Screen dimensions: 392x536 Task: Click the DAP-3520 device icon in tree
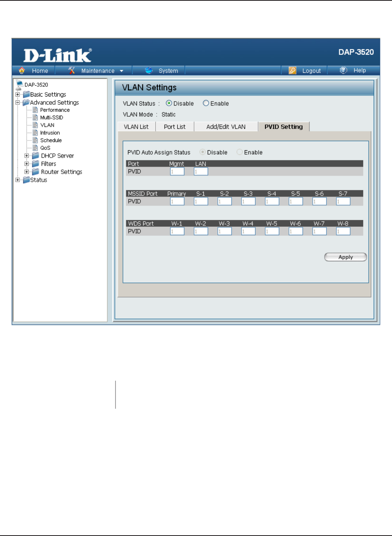click(x=19, y=85)
